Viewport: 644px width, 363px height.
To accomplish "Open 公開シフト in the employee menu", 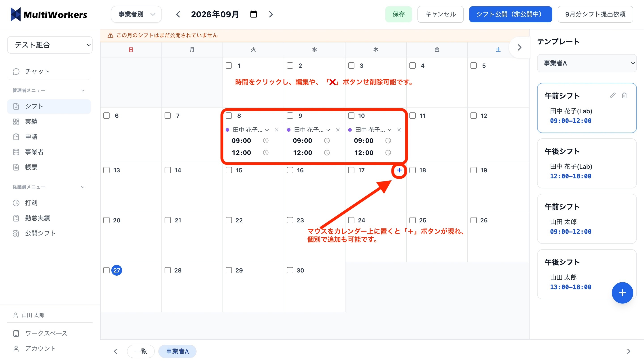I will pos(49,233).
